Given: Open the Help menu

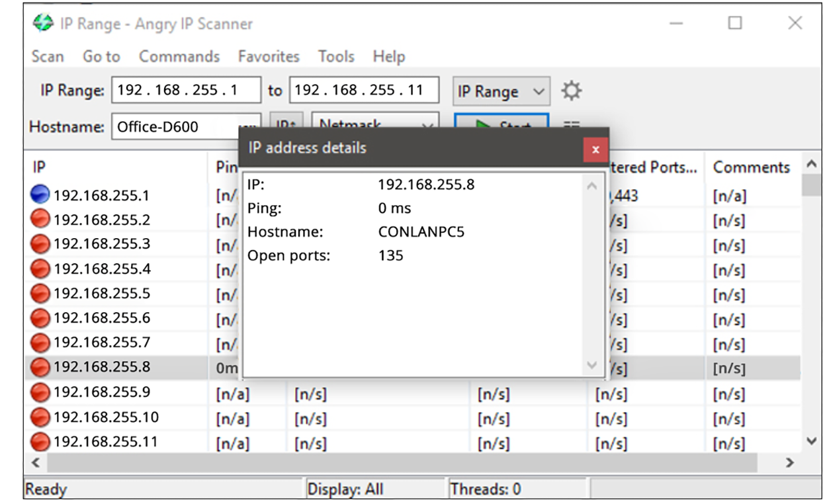Looking at the screenshot, I should click(388, 57).
